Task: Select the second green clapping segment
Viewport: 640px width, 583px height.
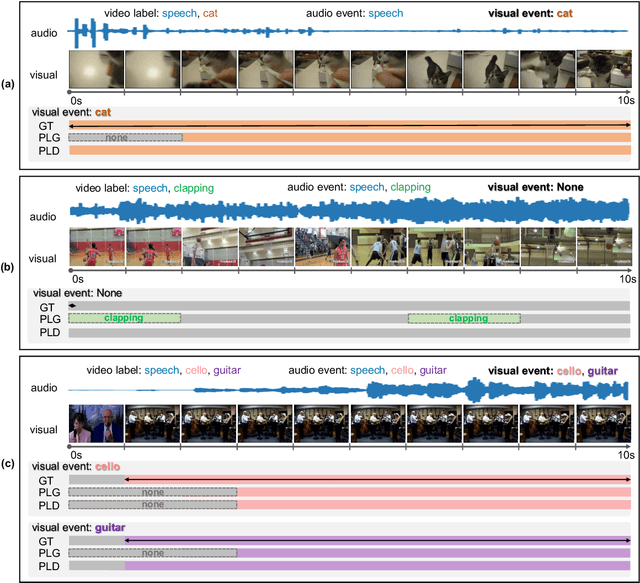Action: click(x=464, y=318)
